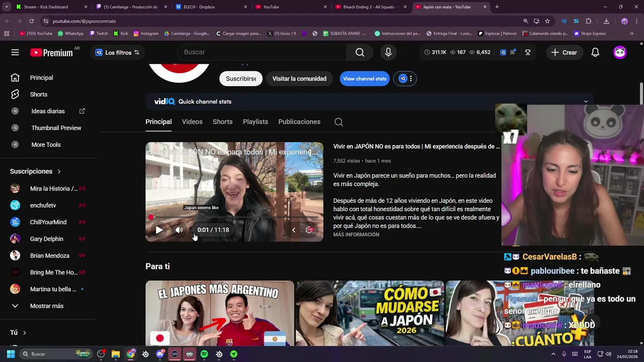Viewport: 644px width, 362px height.
Task: Open the featured video title link
Action: click(417, 146)
